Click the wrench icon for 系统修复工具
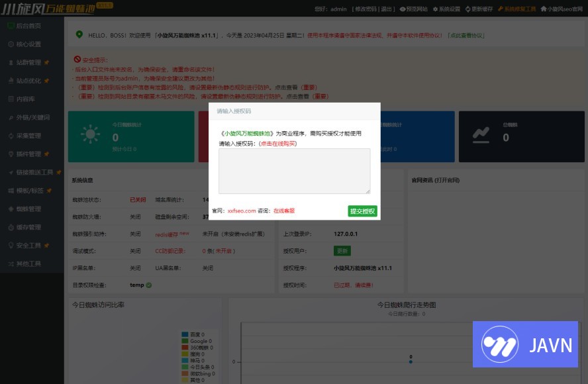Viewport: 588px width, 384px height. tap(499, 9)
